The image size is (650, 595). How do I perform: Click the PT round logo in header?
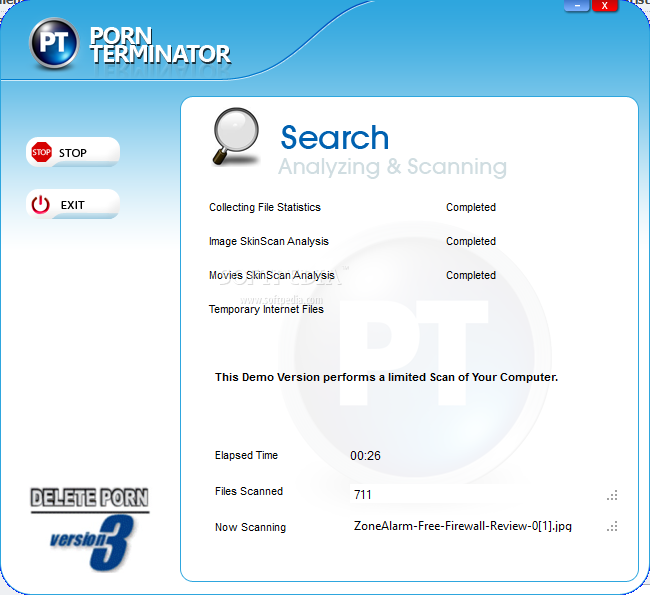(54, 43)
